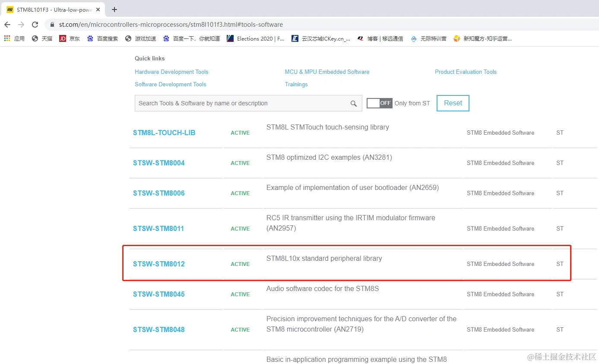Open the 博客 | 移远通信 bookmark
Viewport: 599px width, 364px height.
[380, 38]
